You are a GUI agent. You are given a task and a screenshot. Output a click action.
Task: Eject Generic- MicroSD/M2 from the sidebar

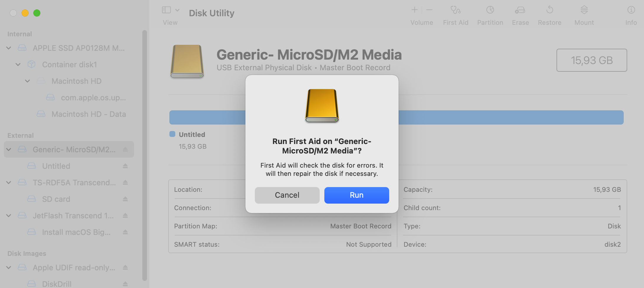pyautogui.click(x=125, y=149)
